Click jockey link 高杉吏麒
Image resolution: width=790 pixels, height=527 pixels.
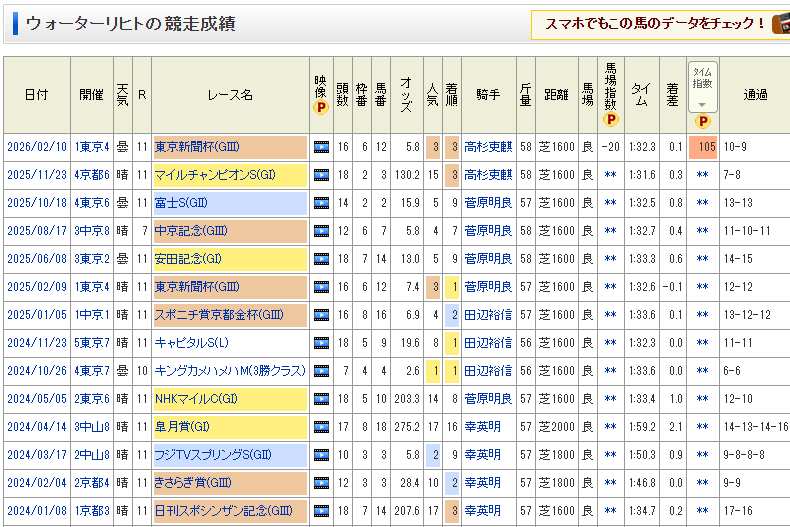[488, 147]
